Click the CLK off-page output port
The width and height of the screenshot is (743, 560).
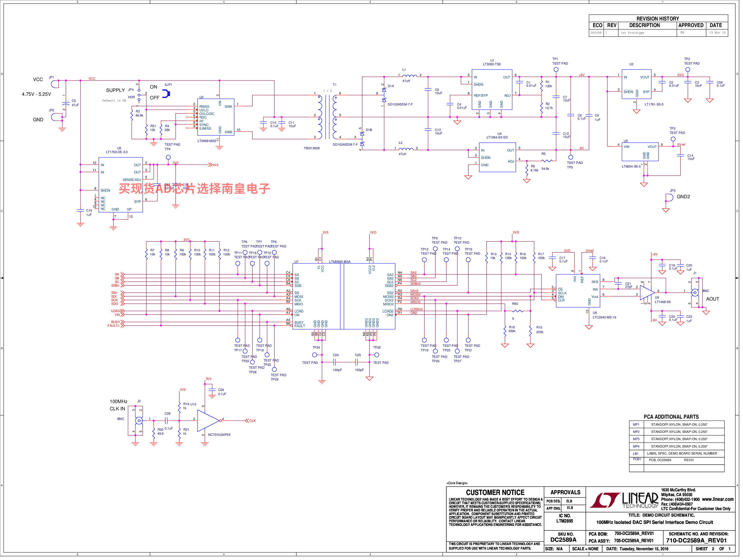tap(252, 423)
